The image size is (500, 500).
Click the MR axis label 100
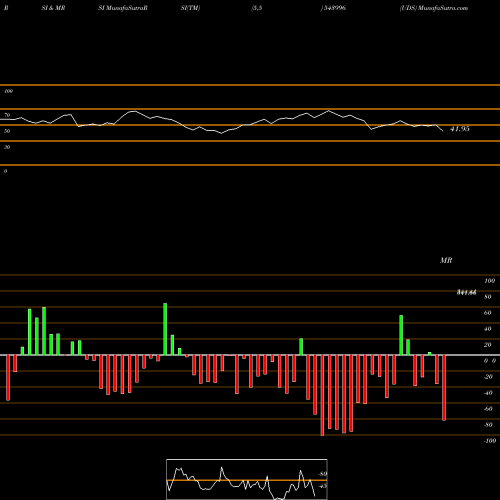click(x=489, y=281)
